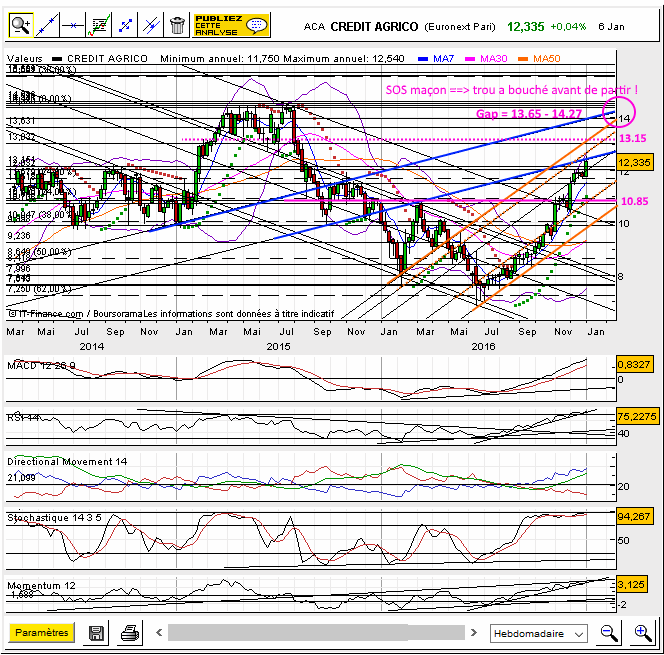Image resolution: width=664 pixels, height=655 pixels.
Task: Zoom out with the minus magnifier
Action: 608,633
